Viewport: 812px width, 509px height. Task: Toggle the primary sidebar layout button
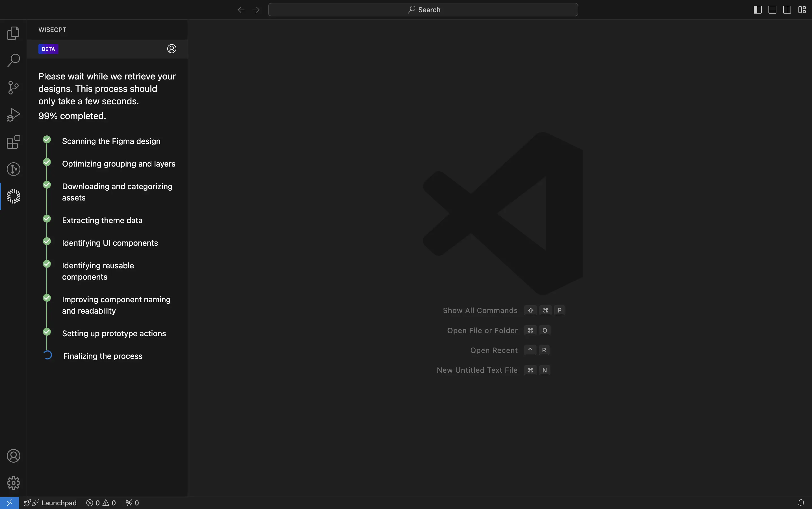click(x=757, y=9)
